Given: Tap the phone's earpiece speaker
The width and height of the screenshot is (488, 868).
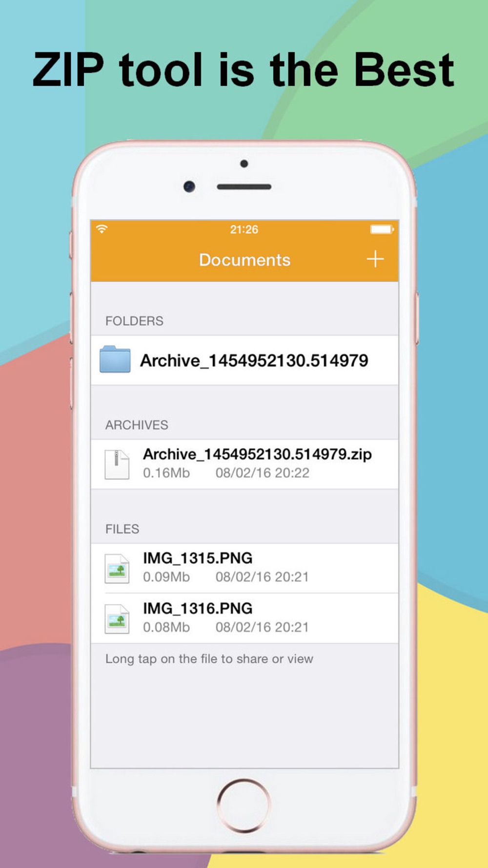Looking at the screenshot, I should [x=244, y=187].
